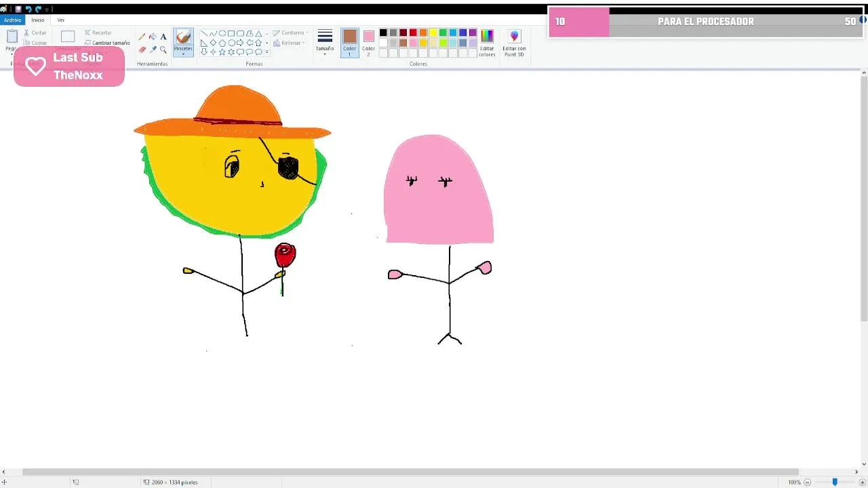Viewport: 868px width, 488px height.
Task: Open the Archivo menu
Action: click(12, 20)
